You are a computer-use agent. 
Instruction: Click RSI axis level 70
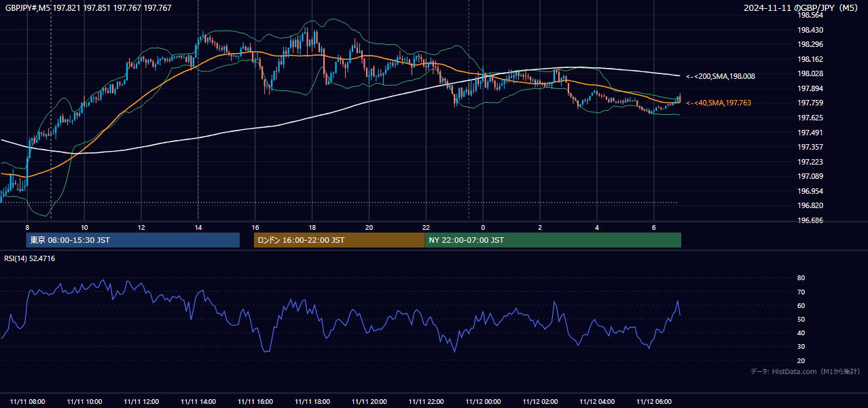[801, 292]
